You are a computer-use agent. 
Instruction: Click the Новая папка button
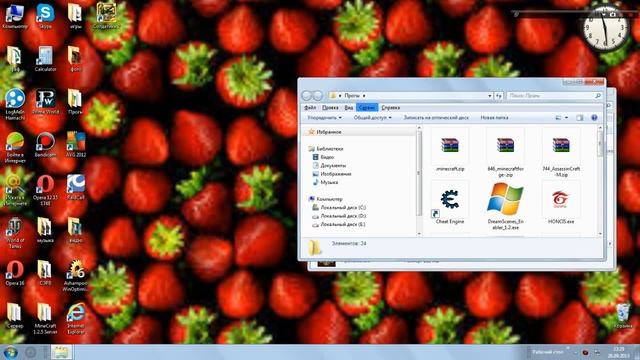494,118
